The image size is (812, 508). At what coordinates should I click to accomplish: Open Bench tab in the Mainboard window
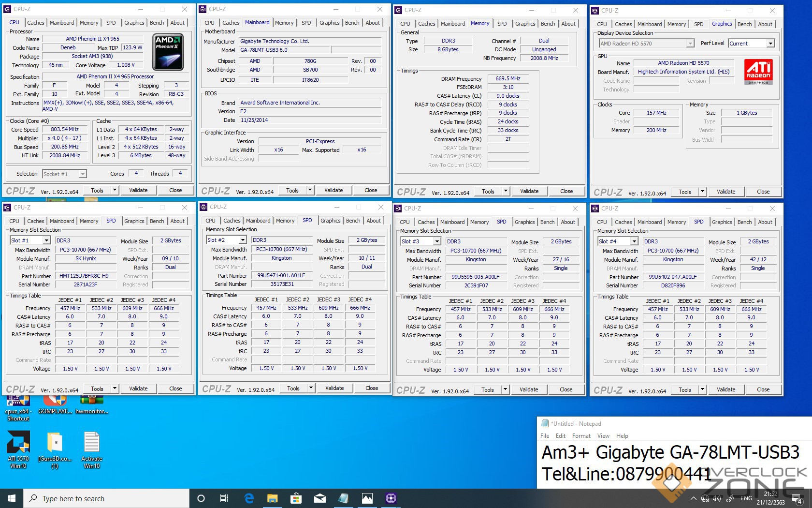[352, 23]
